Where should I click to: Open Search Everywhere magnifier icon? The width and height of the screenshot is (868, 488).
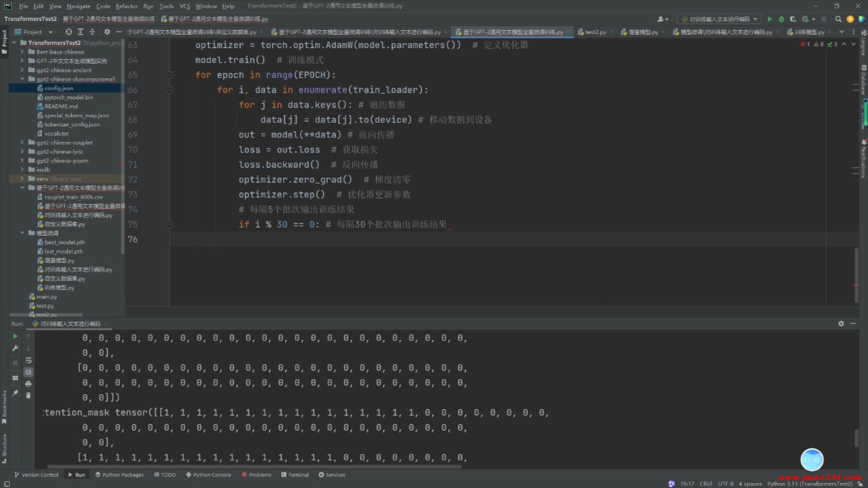click(x=838, y=19)
